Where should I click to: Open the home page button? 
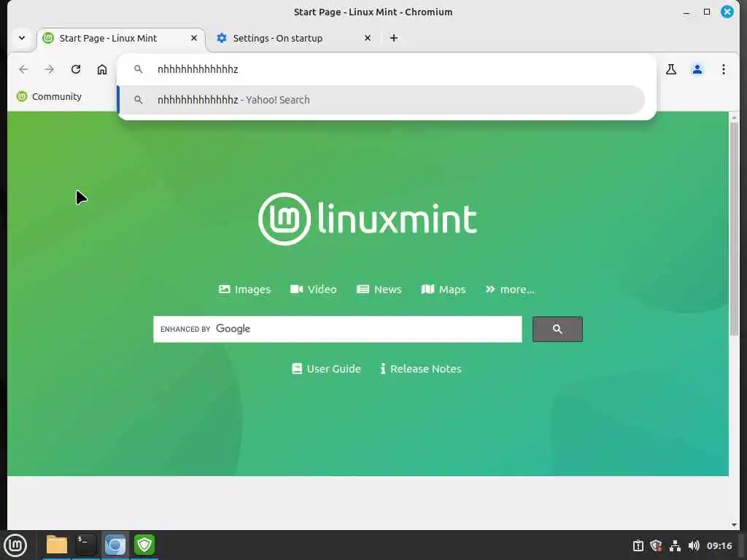pos(102,69)
